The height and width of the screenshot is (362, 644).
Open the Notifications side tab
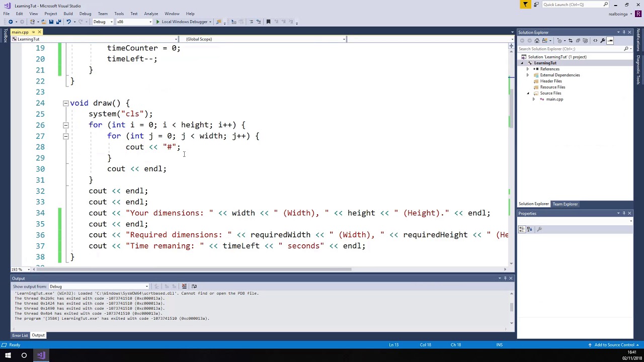pyautogui.click(x=639, y=41)
